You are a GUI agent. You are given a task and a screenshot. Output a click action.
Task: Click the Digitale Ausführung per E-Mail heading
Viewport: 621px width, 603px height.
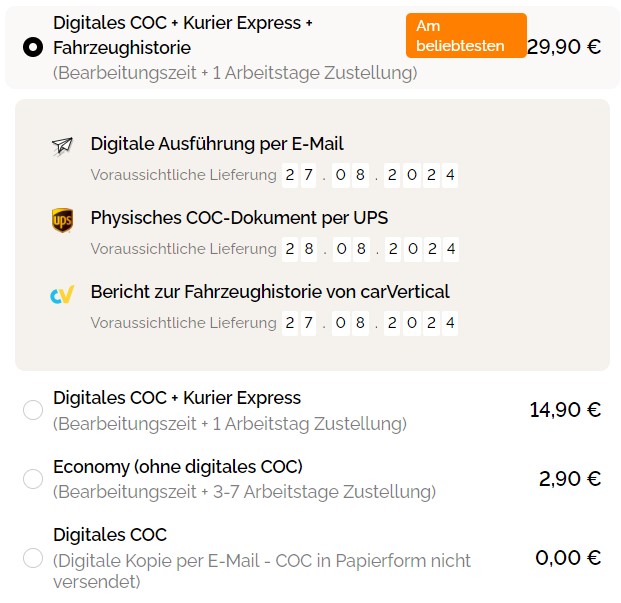click(x=217, y=144)
